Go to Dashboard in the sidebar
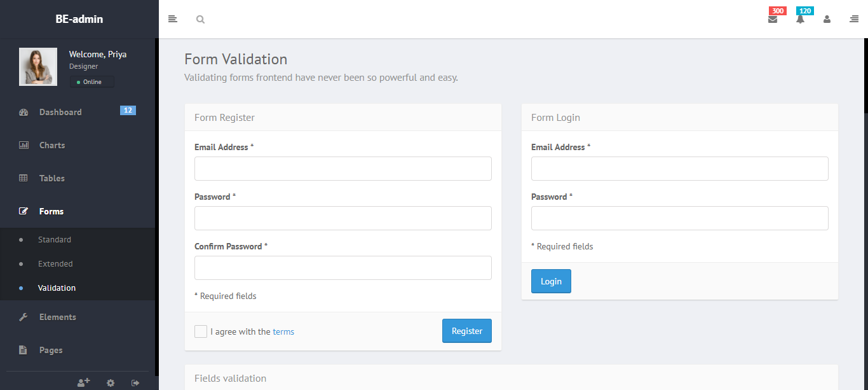868x390 pixels. point(60,112)
